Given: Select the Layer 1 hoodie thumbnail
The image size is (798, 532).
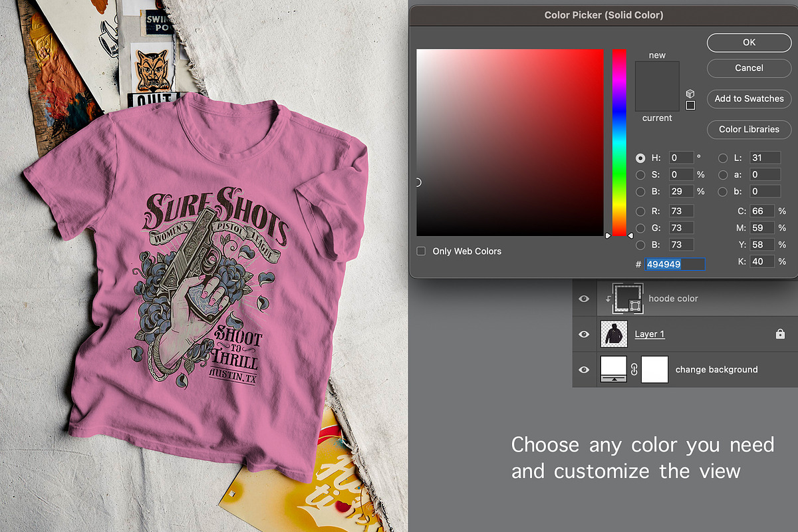Looking at the screenshot, I should [613, 334].
